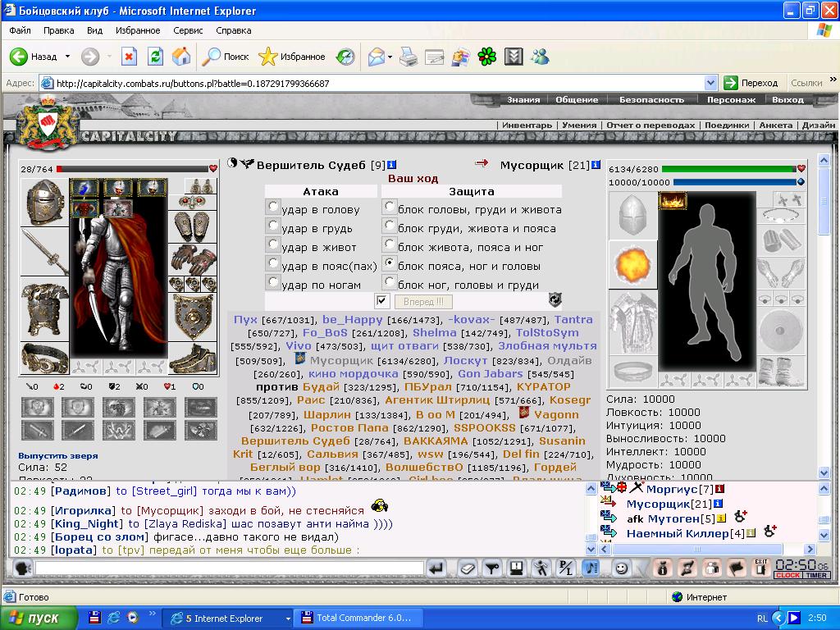840x630 pixels.
Task: Launch the ICQ green flower icon
Action: click(487, 57)
